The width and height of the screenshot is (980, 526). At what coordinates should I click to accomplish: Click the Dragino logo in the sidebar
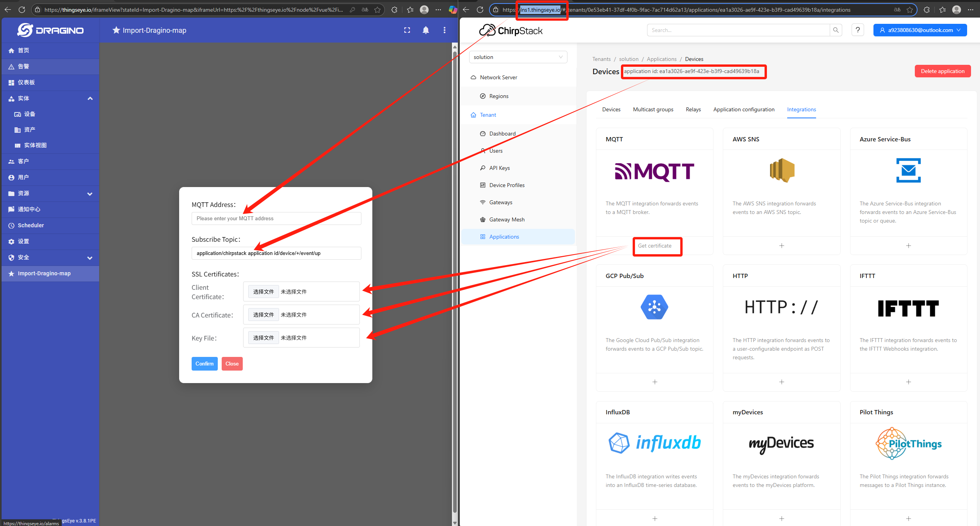click(50, 30)
